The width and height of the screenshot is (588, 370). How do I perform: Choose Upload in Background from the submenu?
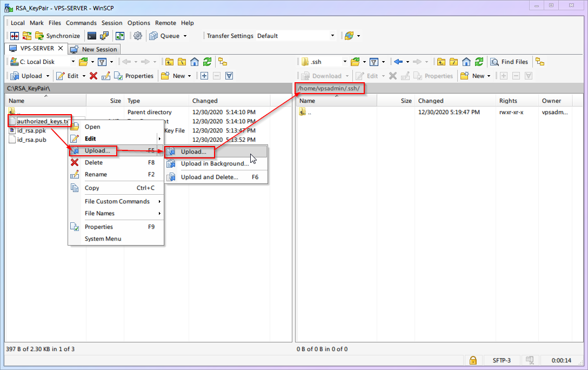[215, 163]
